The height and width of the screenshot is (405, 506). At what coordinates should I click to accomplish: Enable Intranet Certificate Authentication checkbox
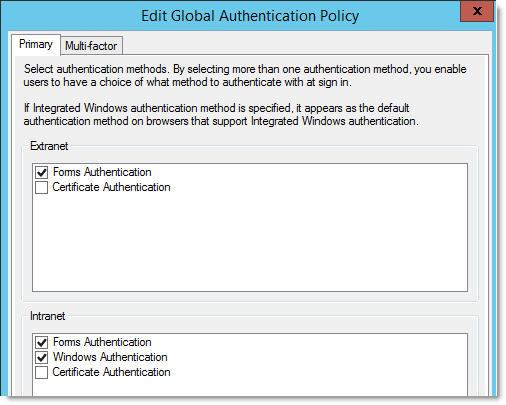[x=42, y=372]
